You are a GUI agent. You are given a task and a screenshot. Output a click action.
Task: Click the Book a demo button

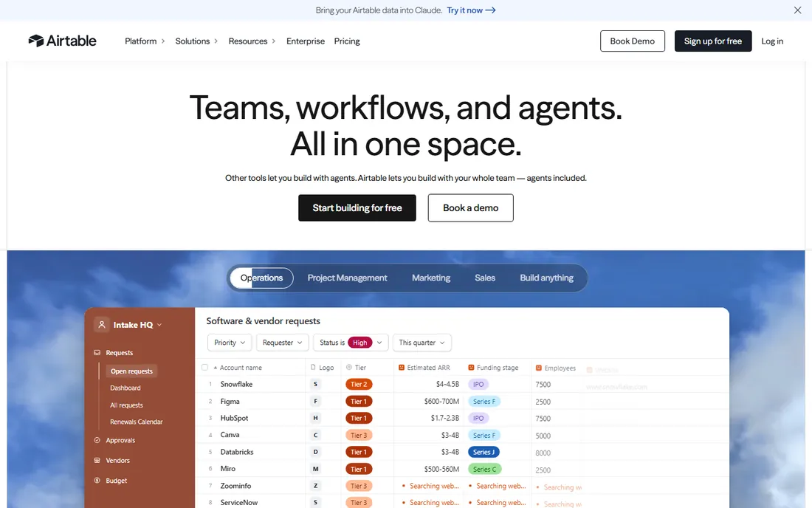[471, 207]
